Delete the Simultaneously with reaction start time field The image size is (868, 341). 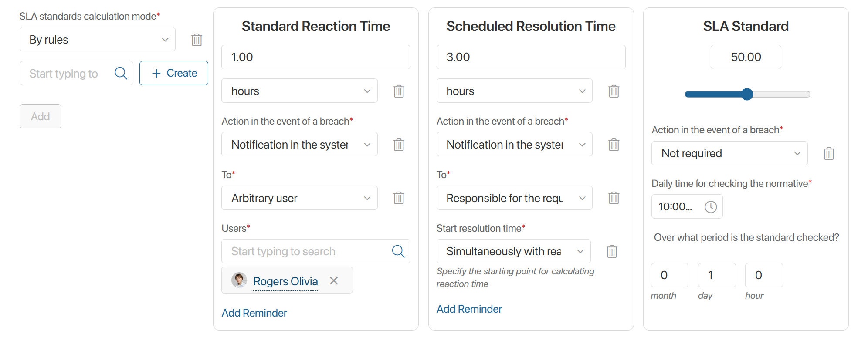[612, 251]
